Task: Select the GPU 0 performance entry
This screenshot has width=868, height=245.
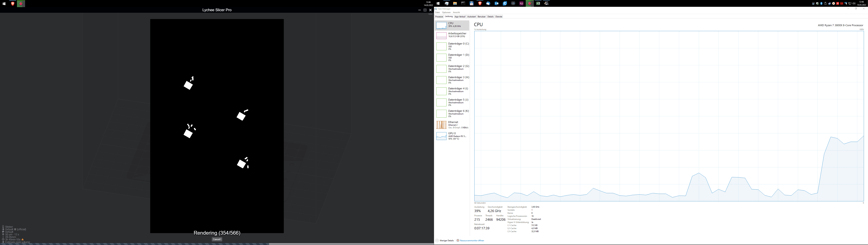Action: 452,136
